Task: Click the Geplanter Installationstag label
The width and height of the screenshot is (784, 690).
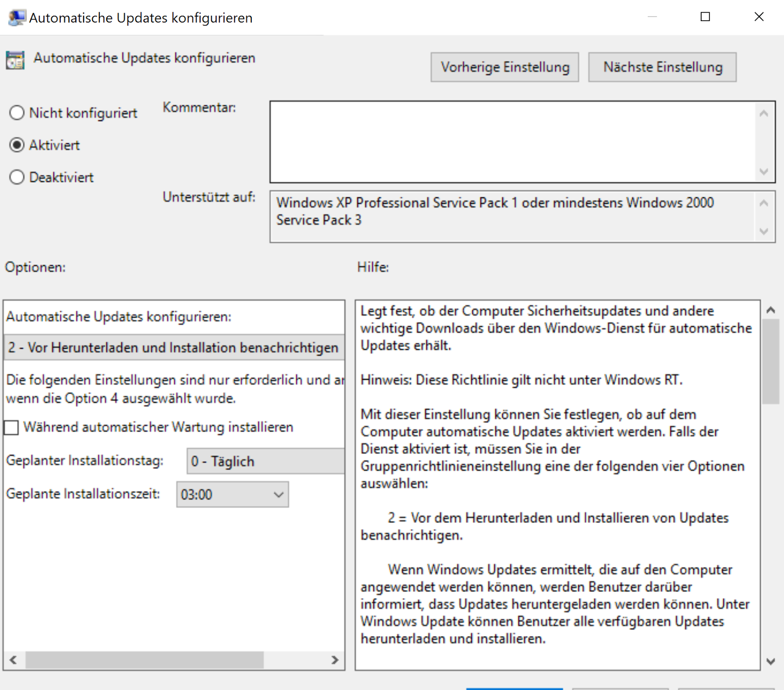Action: [85, 460]
